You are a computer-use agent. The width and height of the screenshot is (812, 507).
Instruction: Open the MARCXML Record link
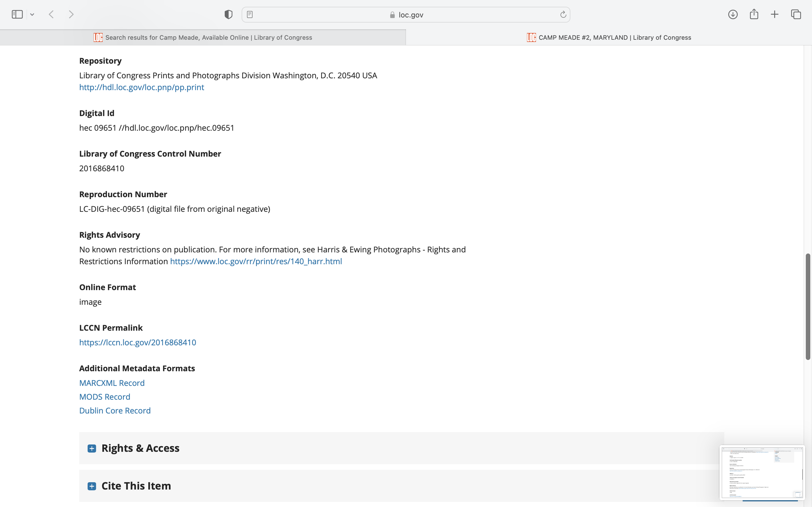(112, 383)
